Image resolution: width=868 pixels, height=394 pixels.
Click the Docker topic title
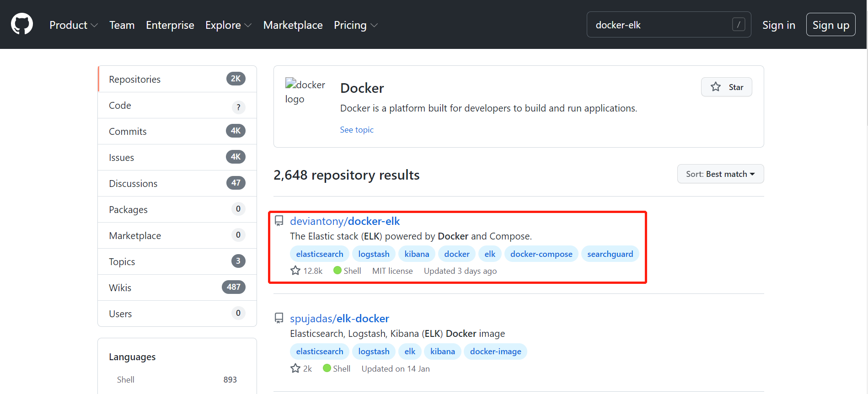pos(362,88)
